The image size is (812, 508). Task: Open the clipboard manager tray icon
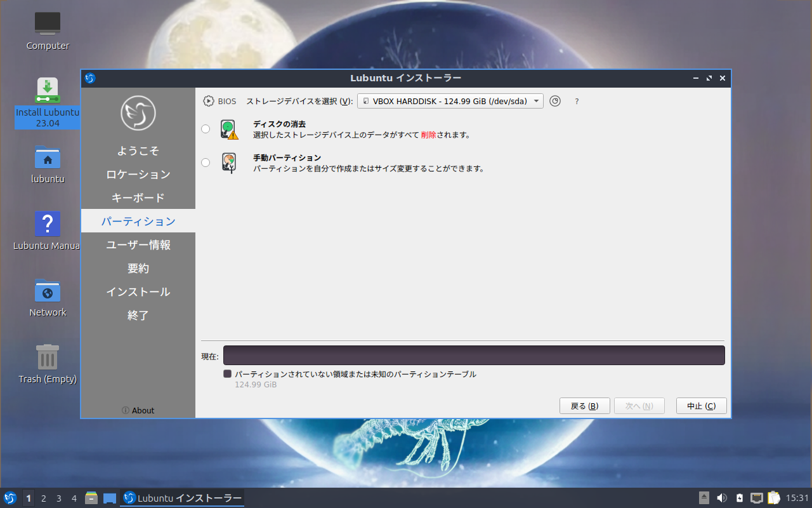point(774,498)
